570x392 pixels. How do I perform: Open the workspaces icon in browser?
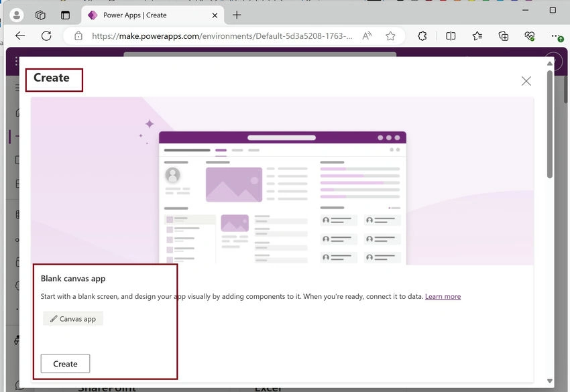(x=40, y=15)
